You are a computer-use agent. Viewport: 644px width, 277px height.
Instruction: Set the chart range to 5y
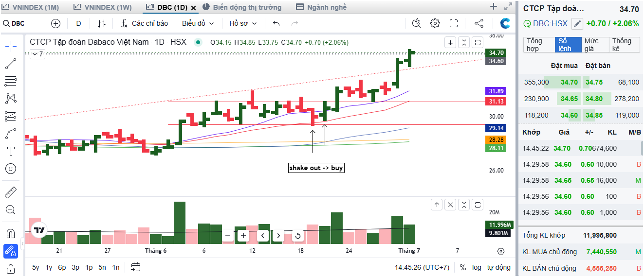pyautogui.click(x=36, y=267)
